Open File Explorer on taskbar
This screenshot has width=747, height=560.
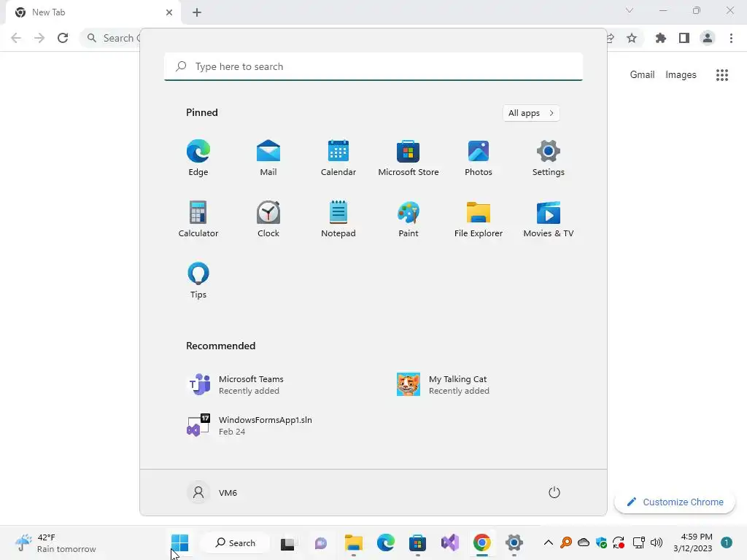(354, 542)
